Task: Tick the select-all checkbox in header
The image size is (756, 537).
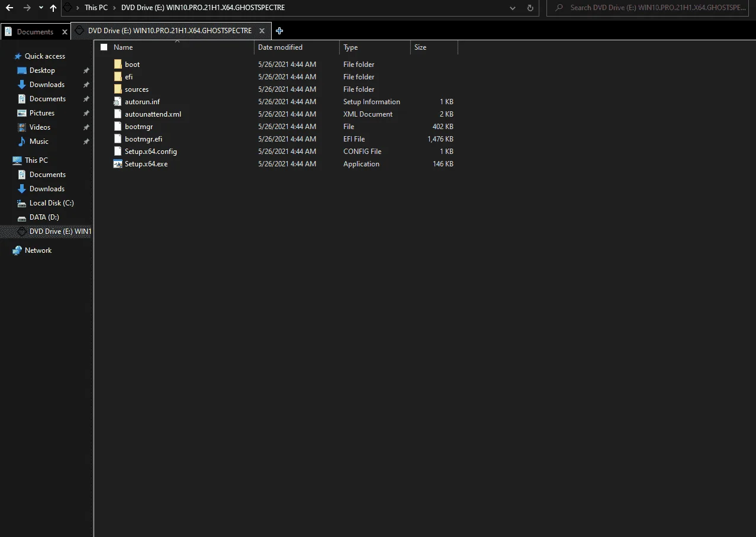Action: pos(104,47)
